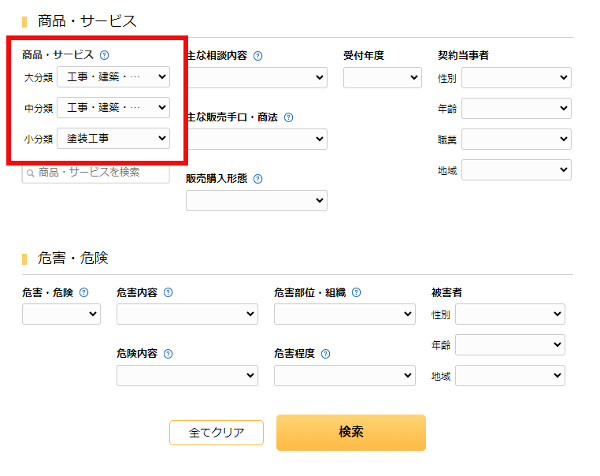Open the 危害・危険 dropdown

61,314
